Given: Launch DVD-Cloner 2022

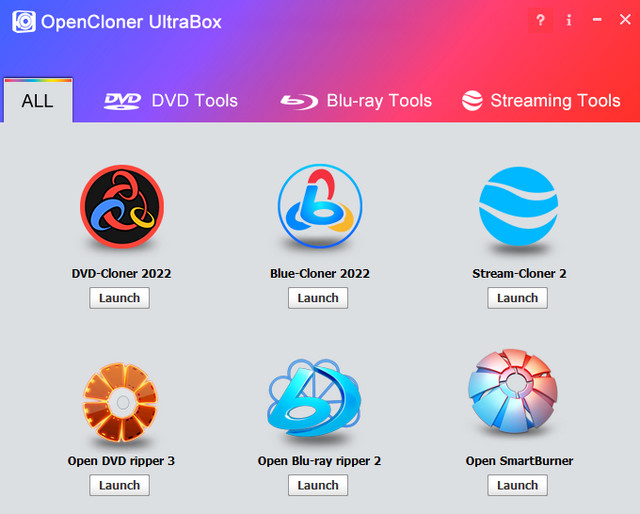Looking at the screenshot, I should coord(120,298).
